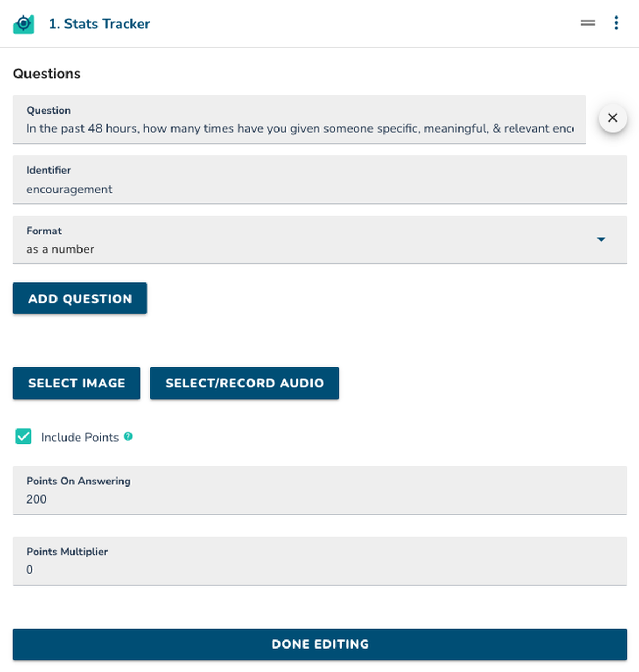Click the Add Question button
This screenshot has width=639, height=672.
click(x=80, y=298)
